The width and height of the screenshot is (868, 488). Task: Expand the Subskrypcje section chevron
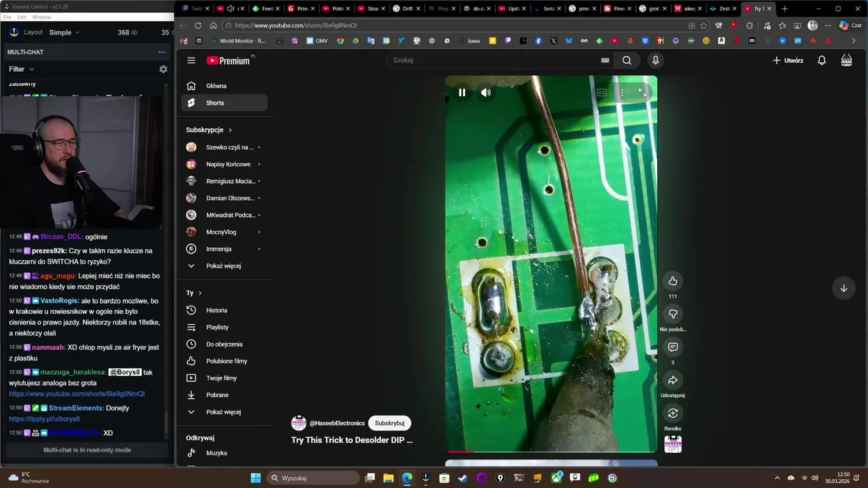[x=230, y=130]
